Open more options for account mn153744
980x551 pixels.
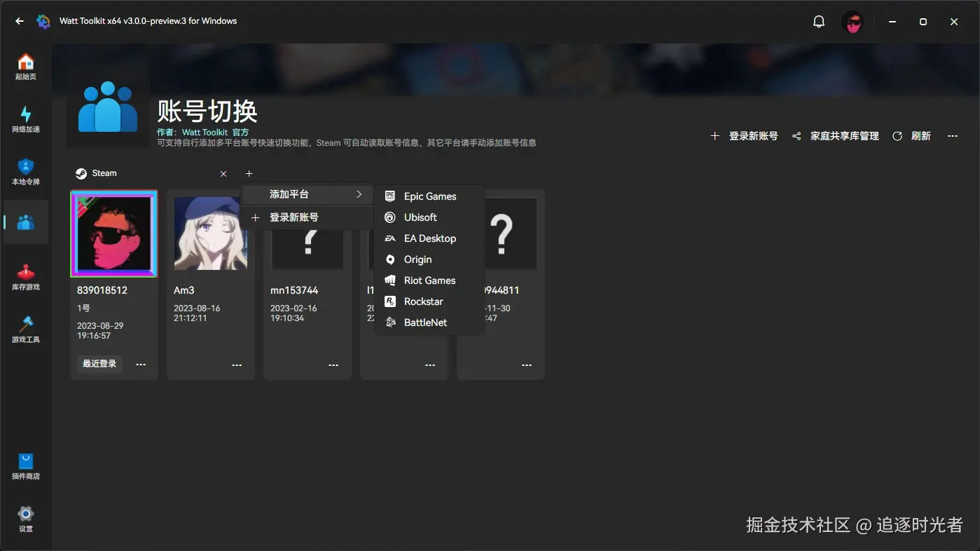333,365
